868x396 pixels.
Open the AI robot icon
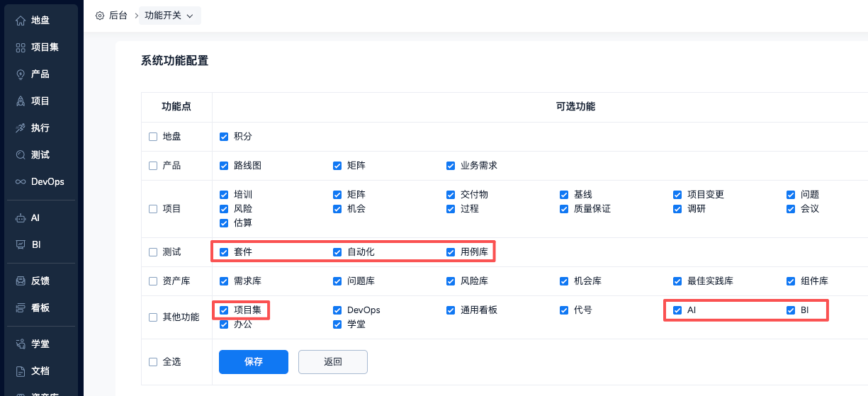tap(21, 218)
